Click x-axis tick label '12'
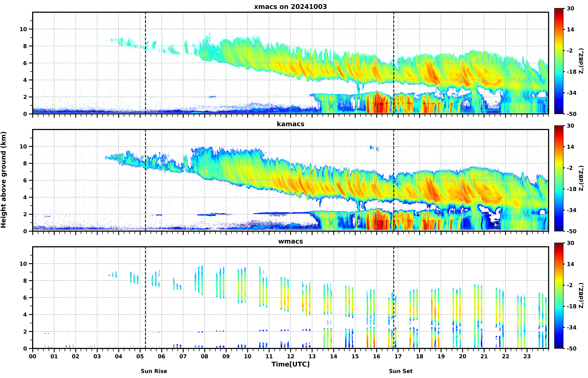The image size is (588, 378). click(291, 356)
